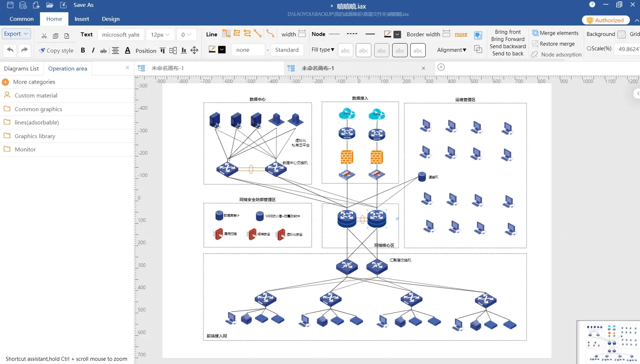640x364 pixels.
Task: Toggle strikethrough text formatting
Action: pos(103,51)
